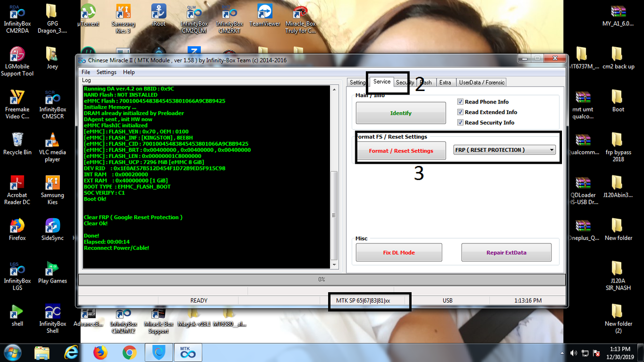Launch uTorrent from the desktop
This screenshot has width=644, height=362.
click(88, 15)
